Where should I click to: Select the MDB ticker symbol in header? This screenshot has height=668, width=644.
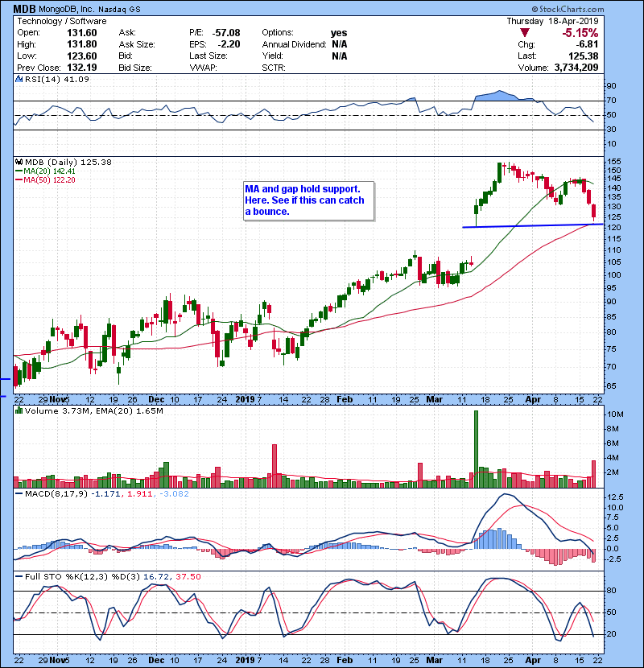(x=25, y=9)
